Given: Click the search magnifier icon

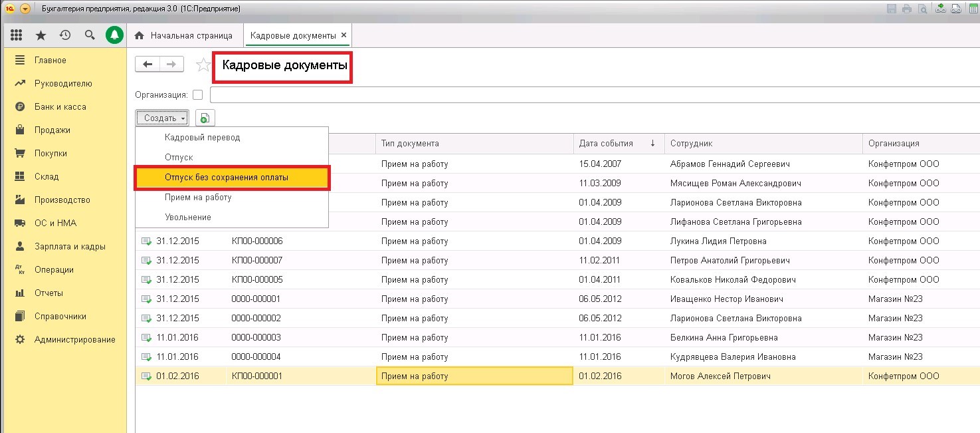Looking at the screenshot, I should [x=90, y=35].
